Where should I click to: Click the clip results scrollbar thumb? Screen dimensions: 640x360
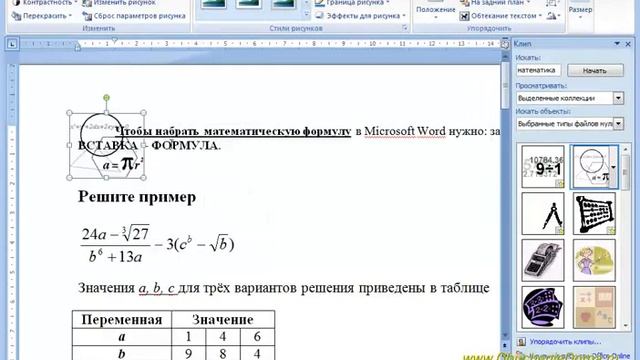click(x=626, y=171)
